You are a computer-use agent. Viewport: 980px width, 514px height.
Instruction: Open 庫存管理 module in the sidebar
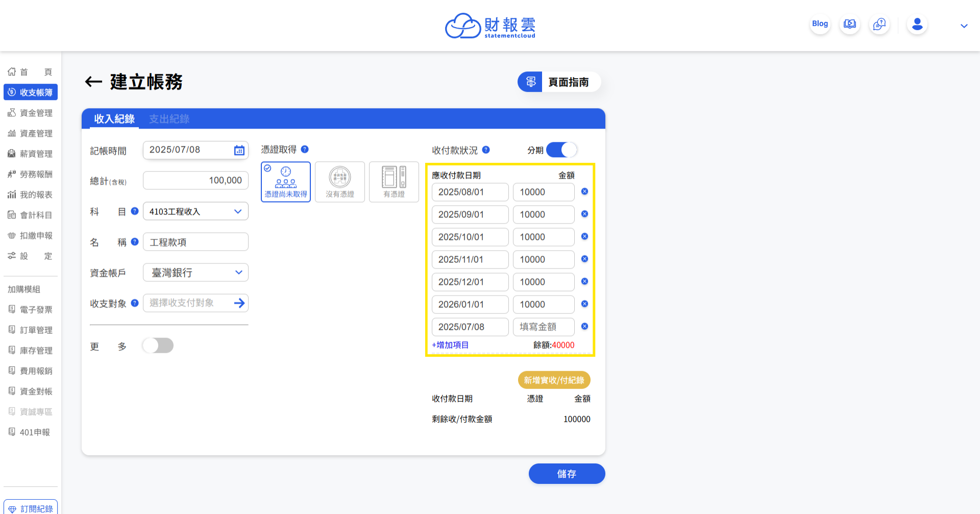coord(30,350)
